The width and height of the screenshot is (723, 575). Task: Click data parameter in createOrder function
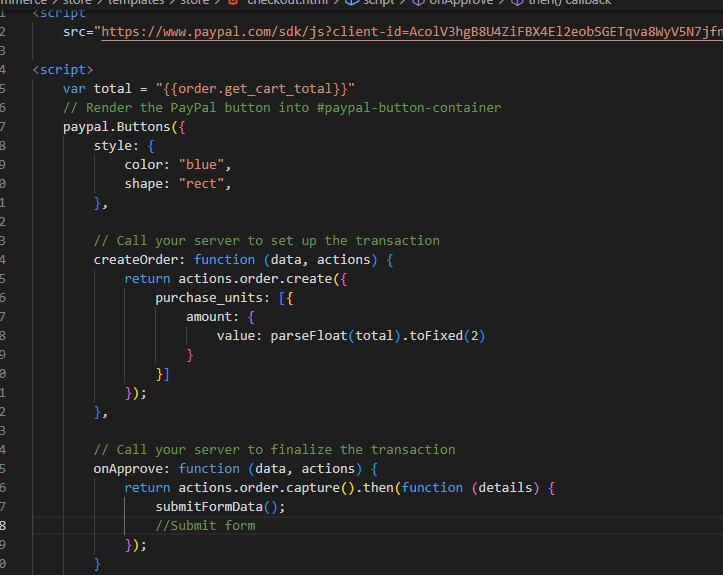pyautogui.click(x=286, y=260)
